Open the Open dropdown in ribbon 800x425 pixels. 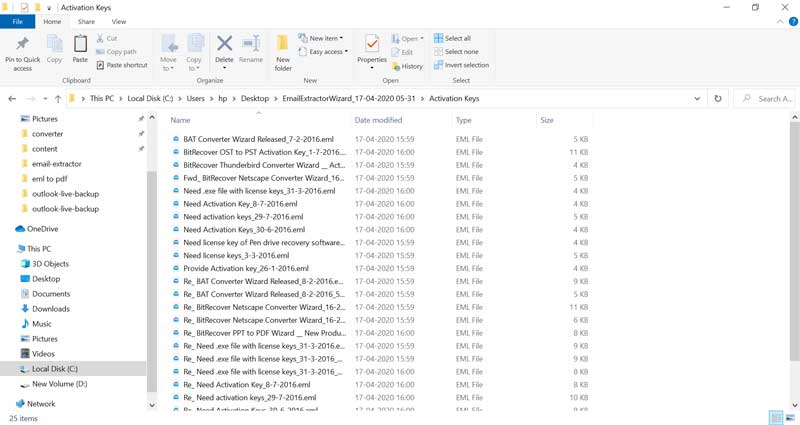pyautogui.click(x=408, y=39)
